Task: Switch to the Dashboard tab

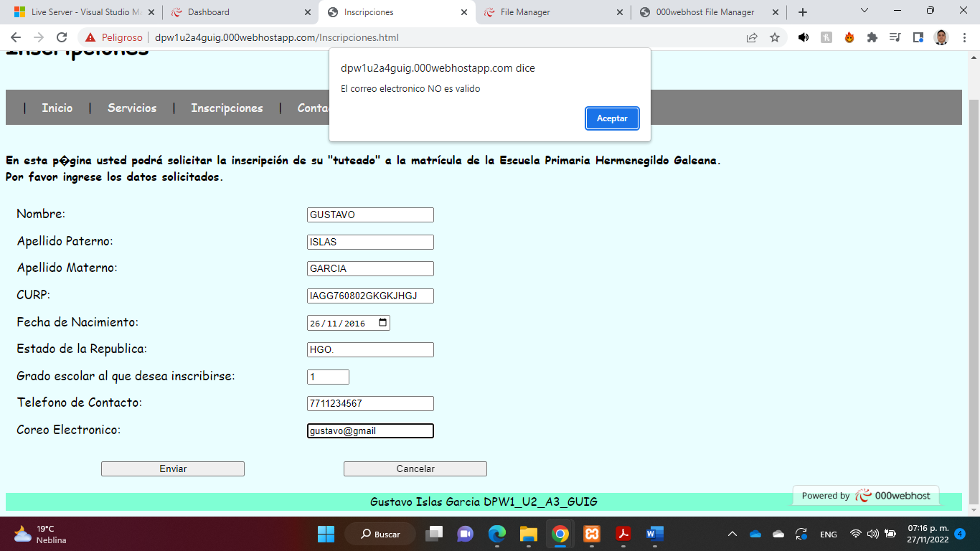Action: click(x=240, y=12)
